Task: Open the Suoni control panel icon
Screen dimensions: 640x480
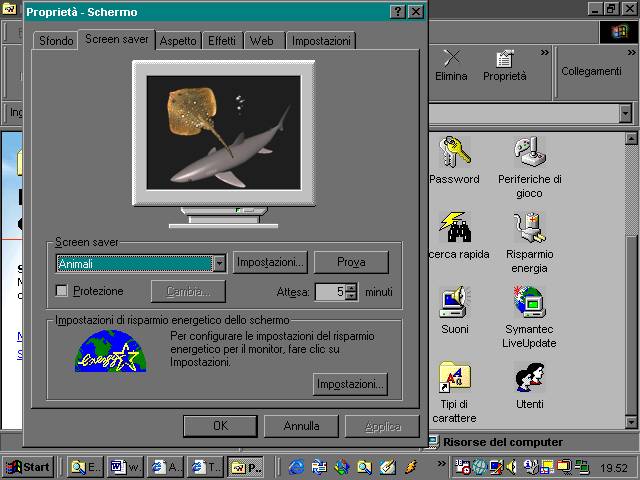Action: click(x=455, y=304)
